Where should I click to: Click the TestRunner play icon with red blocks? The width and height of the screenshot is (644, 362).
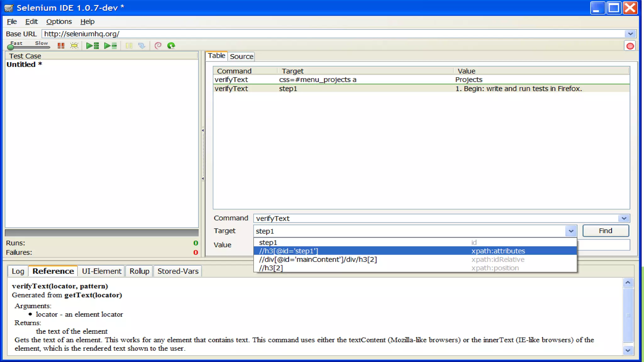tap(61, 46)
